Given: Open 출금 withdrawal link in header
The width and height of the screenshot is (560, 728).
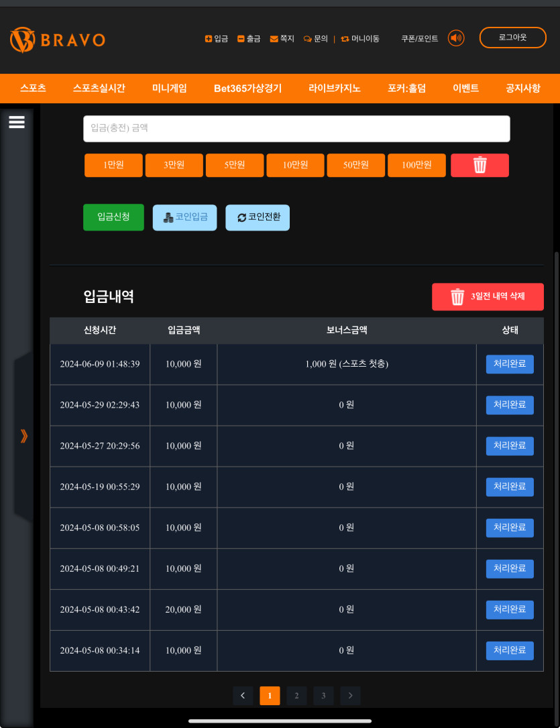Looking at the screenshot, I should [x=249, y=39].
